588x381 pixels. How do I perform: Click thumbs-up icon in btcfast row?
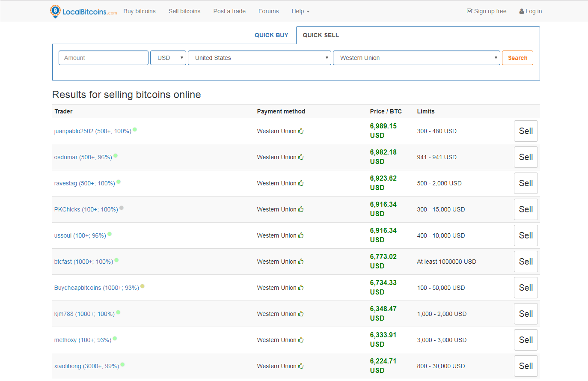pos(301,262)
